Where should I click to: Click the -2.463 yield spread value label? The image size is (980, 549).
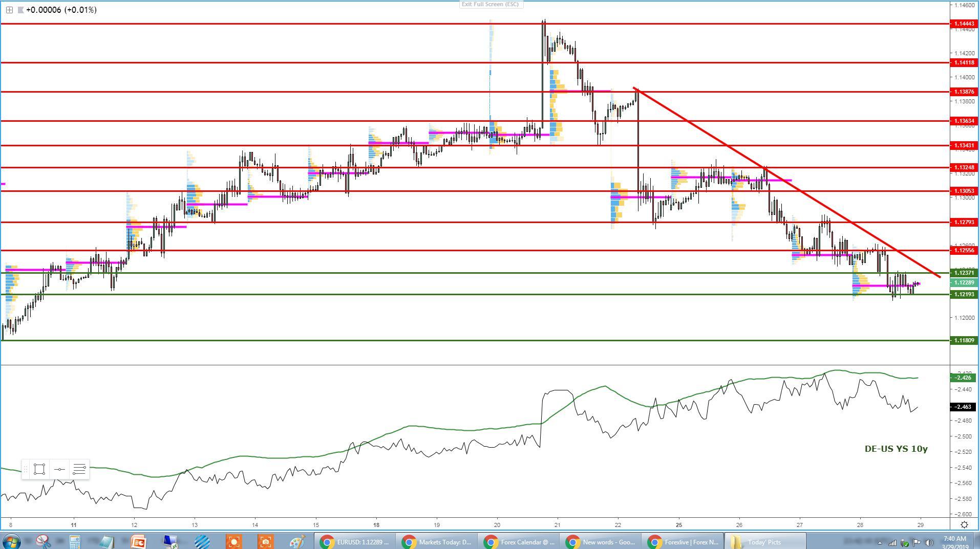coord(964,407)
